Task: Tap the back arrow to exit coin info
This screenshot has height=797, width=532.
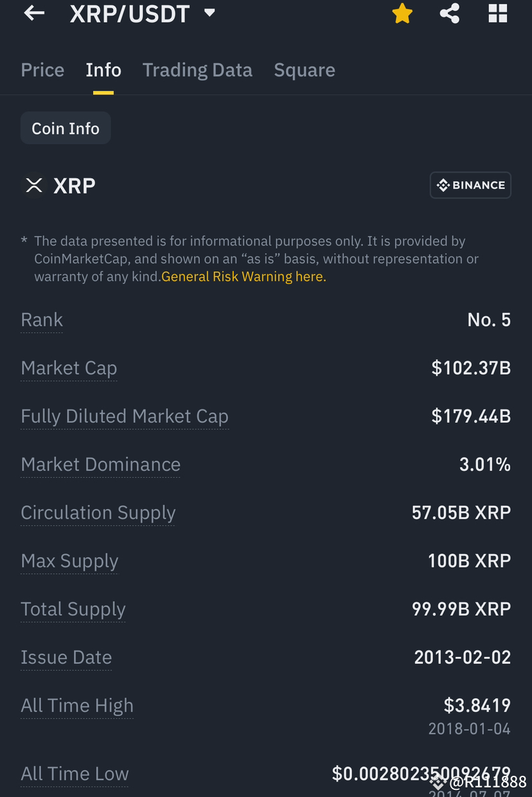Action: pos(33,13)
